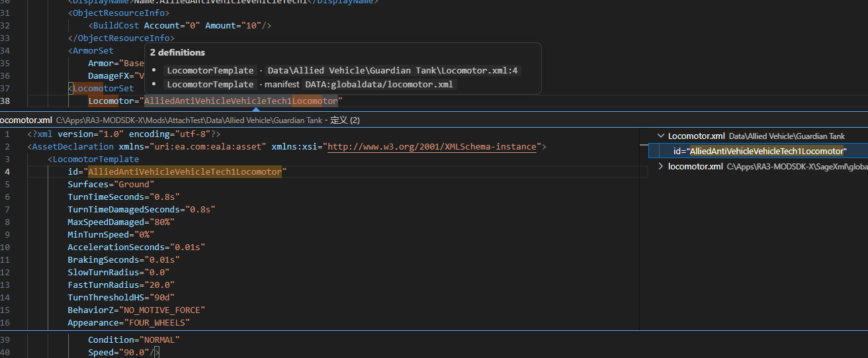
Task: Click the opening ObjectResourceInfo tag on line 31
Action: point(118,13)
